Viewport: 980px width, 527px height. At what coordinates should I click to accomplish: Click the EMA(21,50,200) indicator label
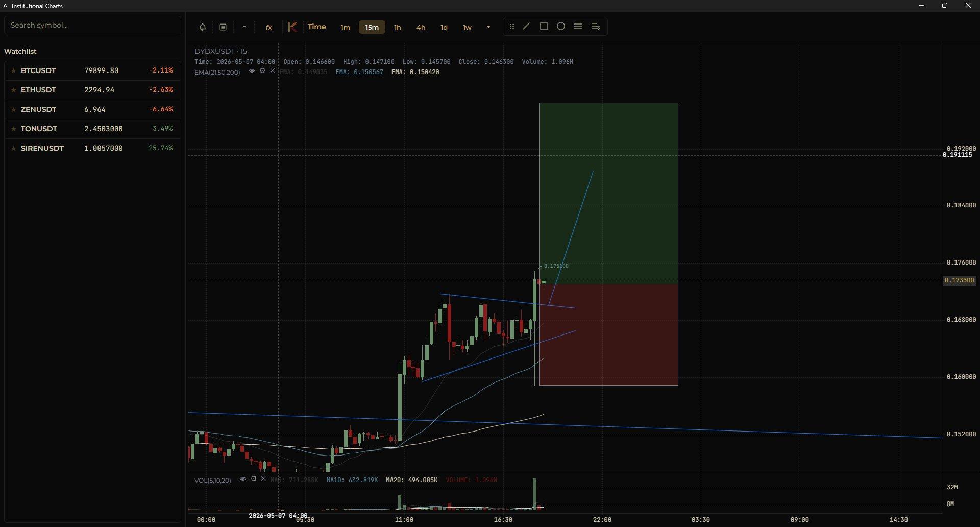coord(217,73)
